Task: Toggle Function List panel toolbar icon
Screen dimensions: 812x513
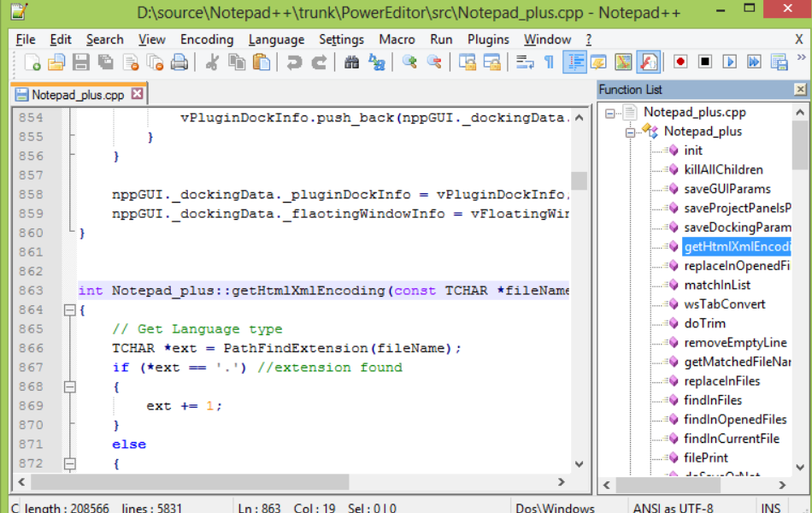Action: coord(649,62)
